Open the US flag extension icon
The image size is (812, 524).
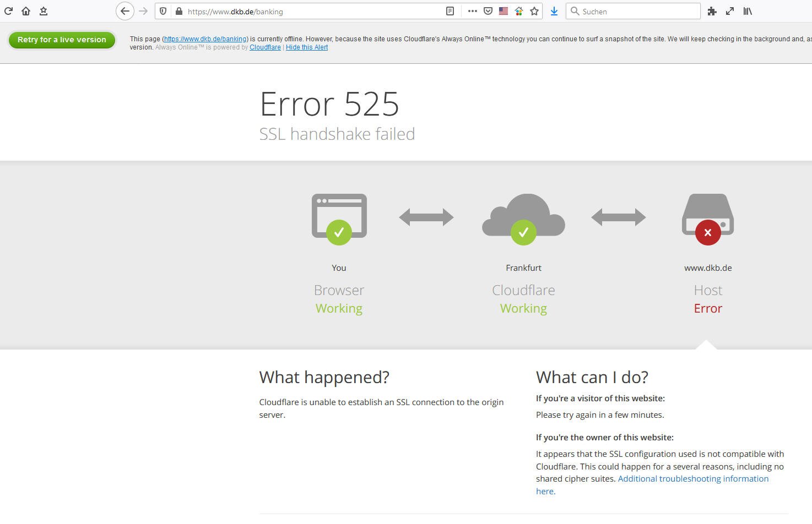(x=504, y=11)
